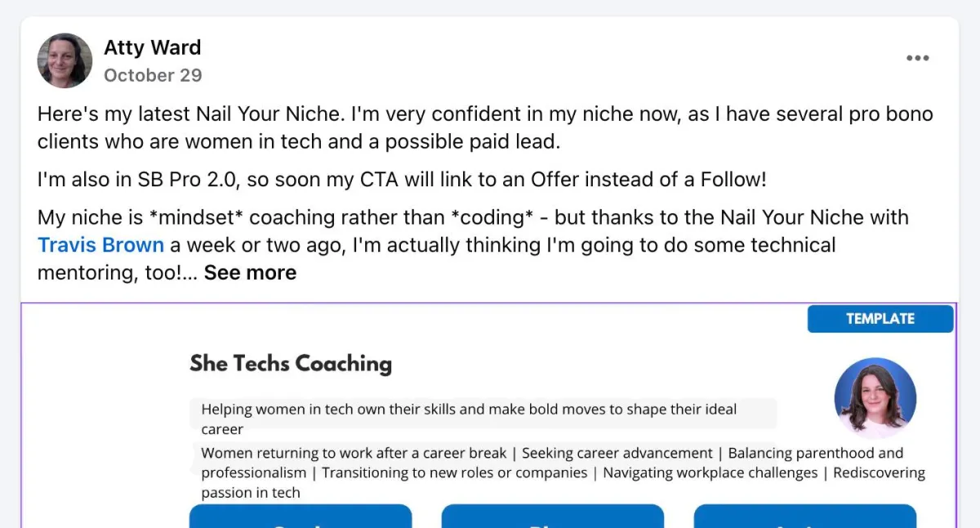980x528 pixels.
Task: Select the 'Helping women in tech' tagline field
Action: pos(469,409)
